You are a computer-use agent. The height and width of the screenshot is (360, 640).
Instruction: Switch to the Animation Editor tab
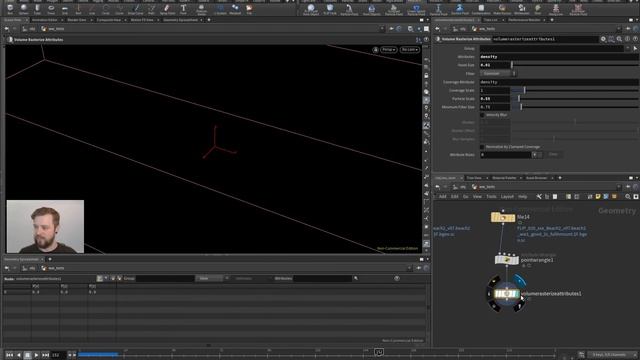coord(45,20)
